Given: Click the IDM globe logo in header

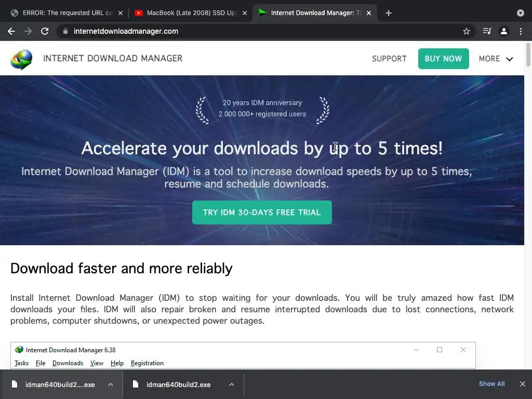Looking at the screenshot, I should [21, 59].
